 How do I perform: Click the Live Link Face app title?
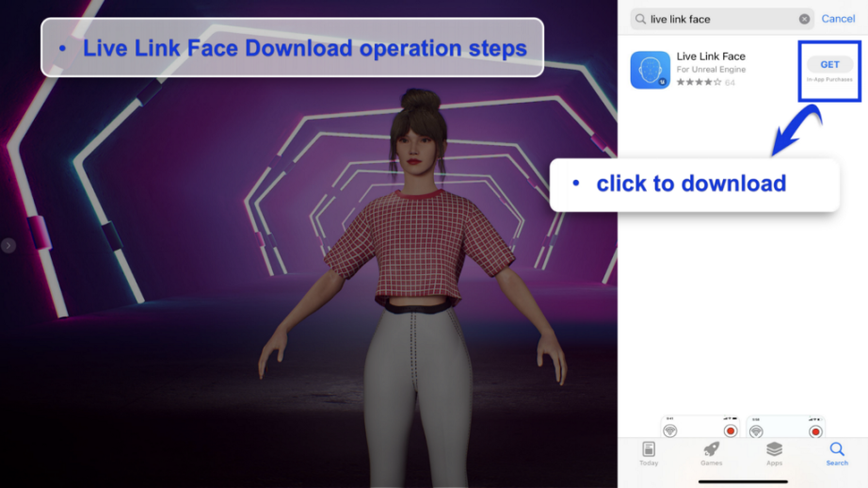point(711,57)
